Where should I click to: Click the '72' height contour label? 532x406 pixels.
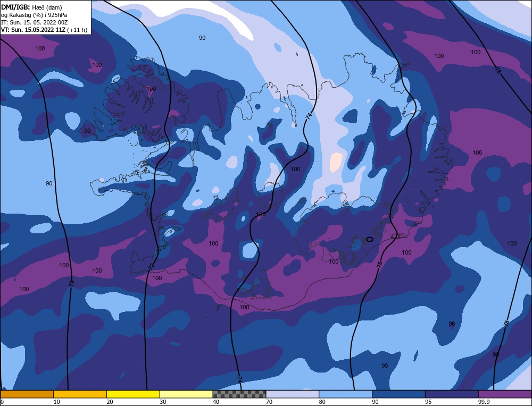151,266
